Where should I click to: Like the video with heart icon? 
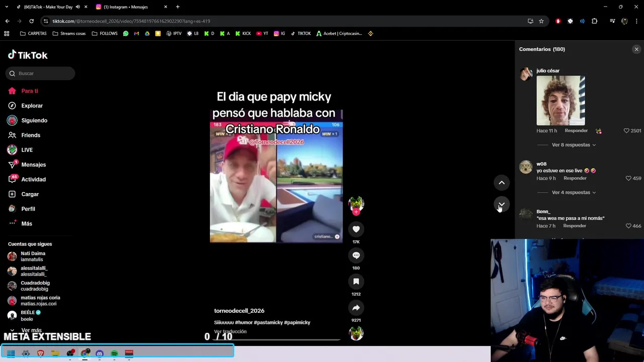[356, 229]
